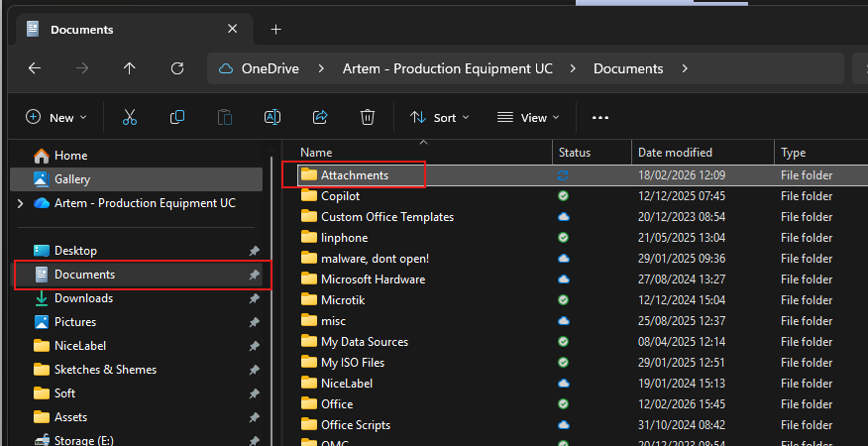Click the Delete trash icon
The height and width of the screenshot is (446, 868).
point(368,117)
